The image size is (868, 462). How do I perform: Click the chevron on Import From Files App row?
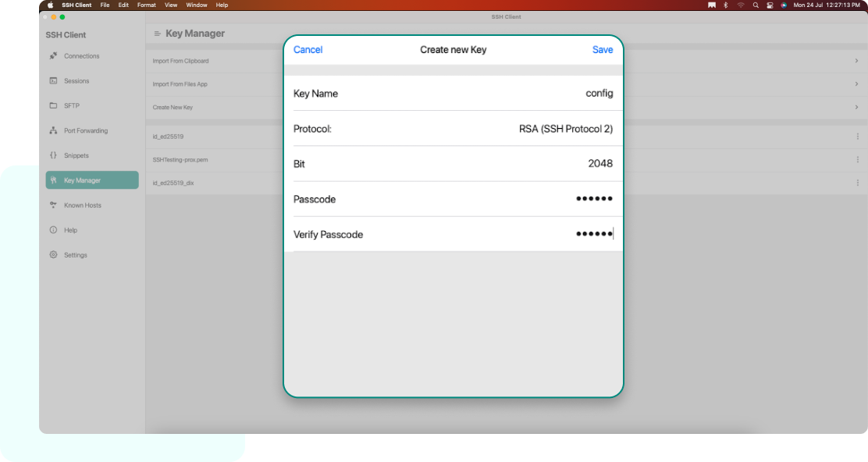[x=856, y=84]
